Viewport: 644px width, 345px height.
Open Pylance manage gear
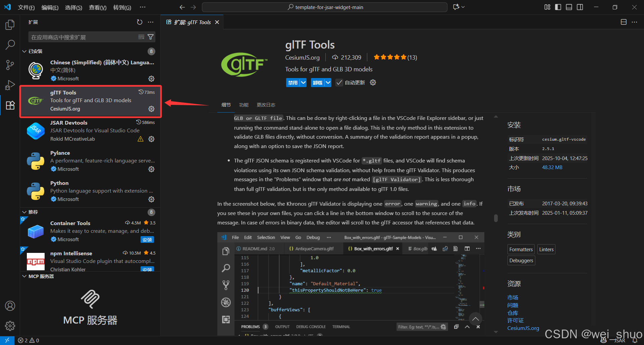click(x=151, y=169)
